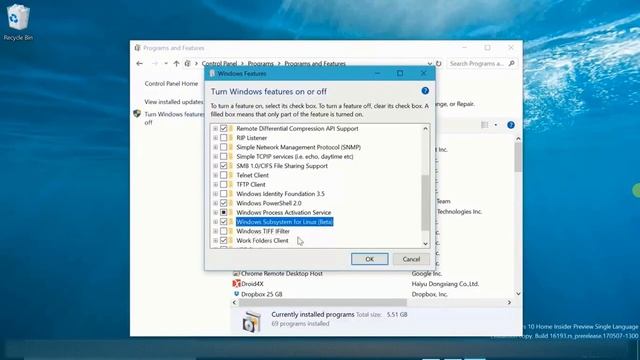
Task: Click the features list scroll down arrow
Action: click(425, 244)
